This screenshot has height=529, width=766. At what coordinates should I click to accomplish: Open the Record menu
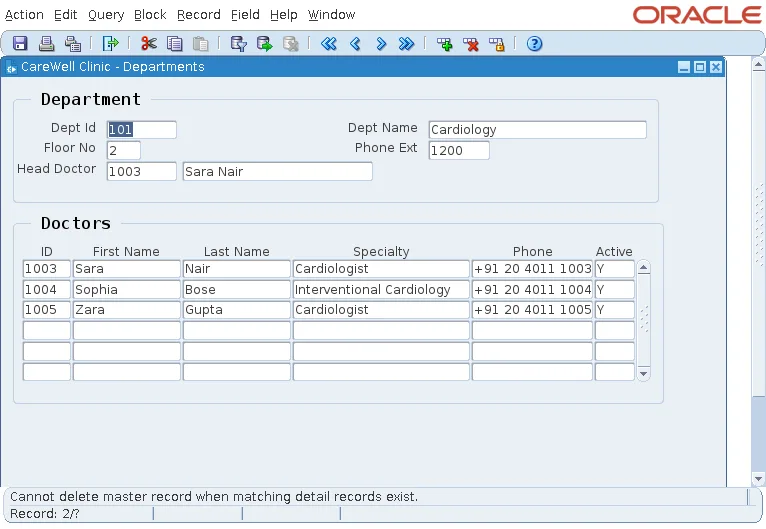199,15
